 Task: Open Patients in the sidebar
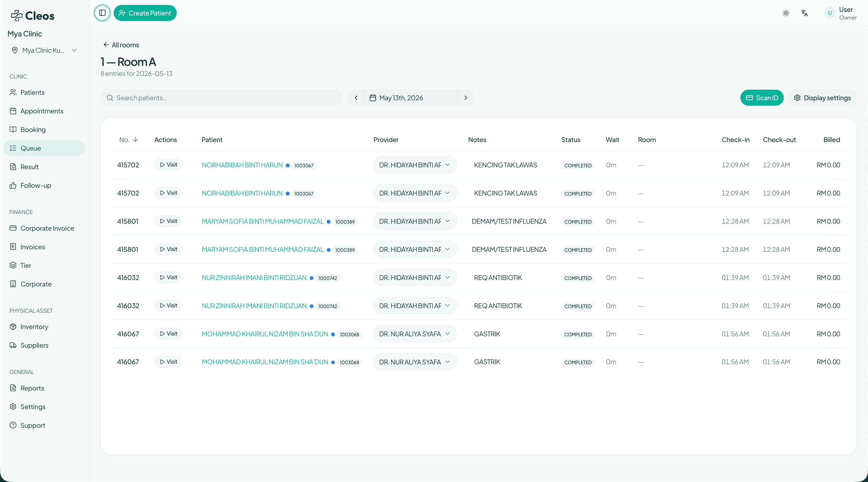(x=44, y=92)
